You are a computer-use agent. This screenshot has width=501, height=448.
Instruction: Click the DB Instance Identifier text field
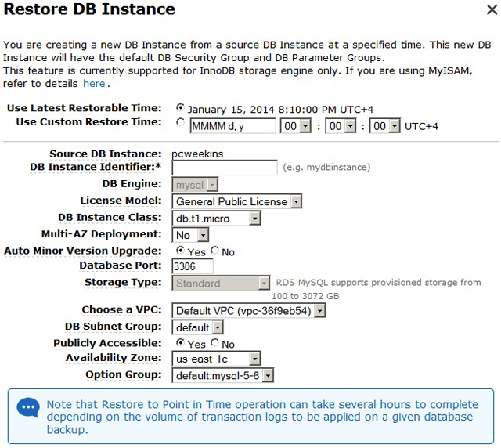[225, 168]
